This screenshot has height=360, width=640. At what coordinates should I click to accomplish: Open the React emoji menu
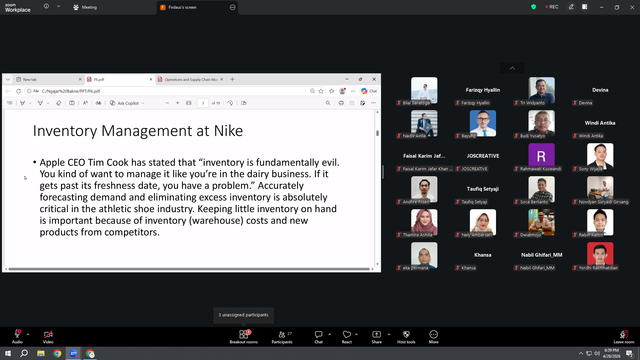click(x=347, y=336)
